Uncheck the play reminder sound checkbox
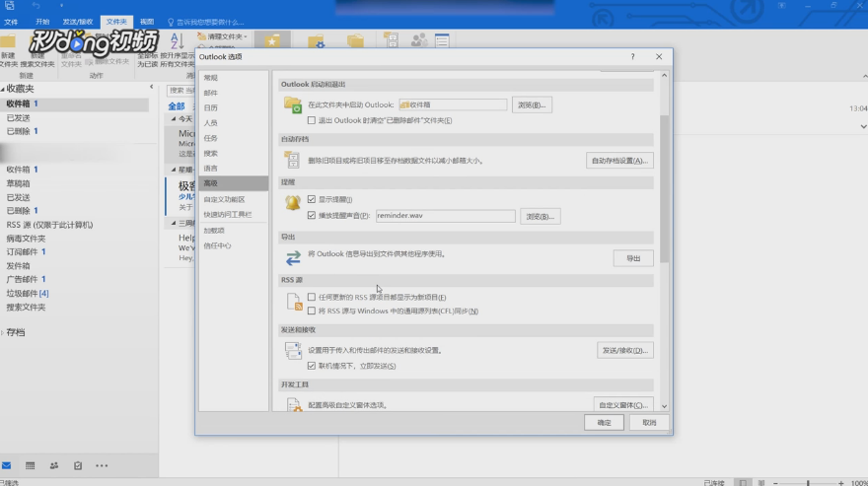868x486 pixels. tap(312, 215)
